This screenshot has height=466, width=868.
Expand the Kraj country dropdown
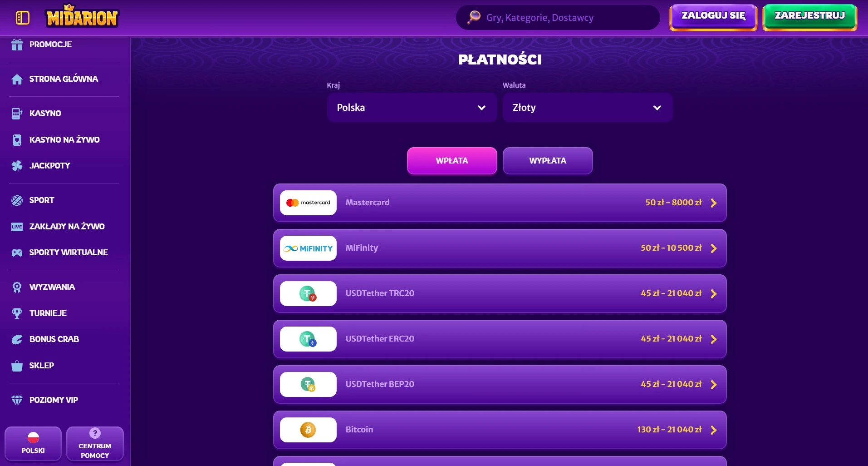point(412,108)
